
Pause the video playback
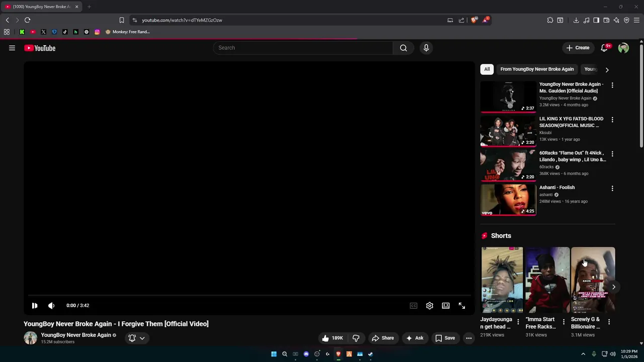(x=34, y=306)
